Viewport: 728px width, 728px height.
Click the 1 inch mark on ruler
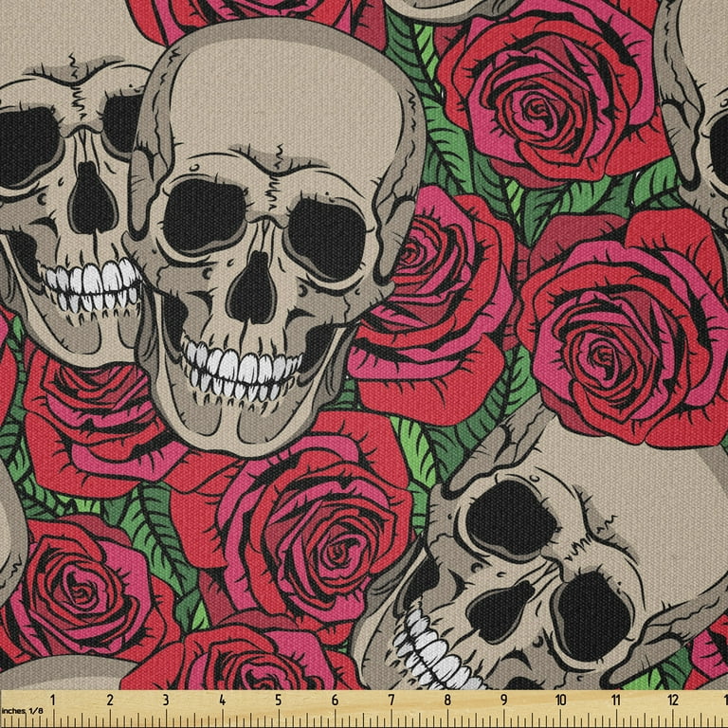pyautogui.click(x=53, y=701)
